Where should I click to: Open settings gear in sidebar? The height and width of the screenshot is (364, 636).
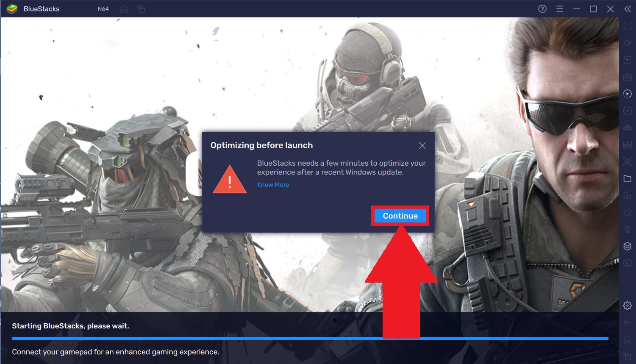coord(628,306)
